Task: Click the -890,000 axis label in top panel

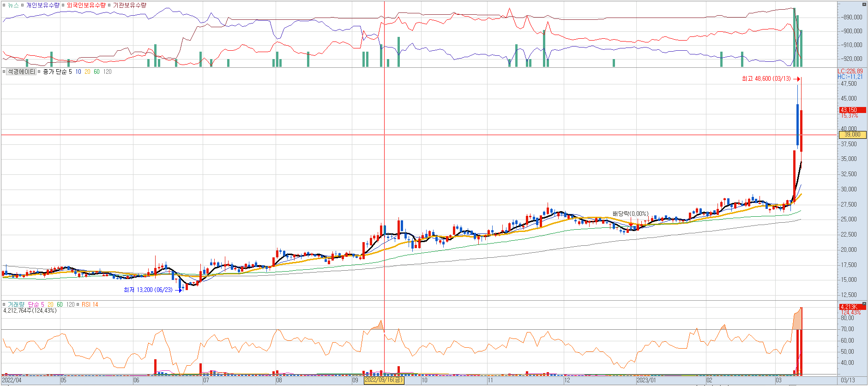Action: point(851,18)
